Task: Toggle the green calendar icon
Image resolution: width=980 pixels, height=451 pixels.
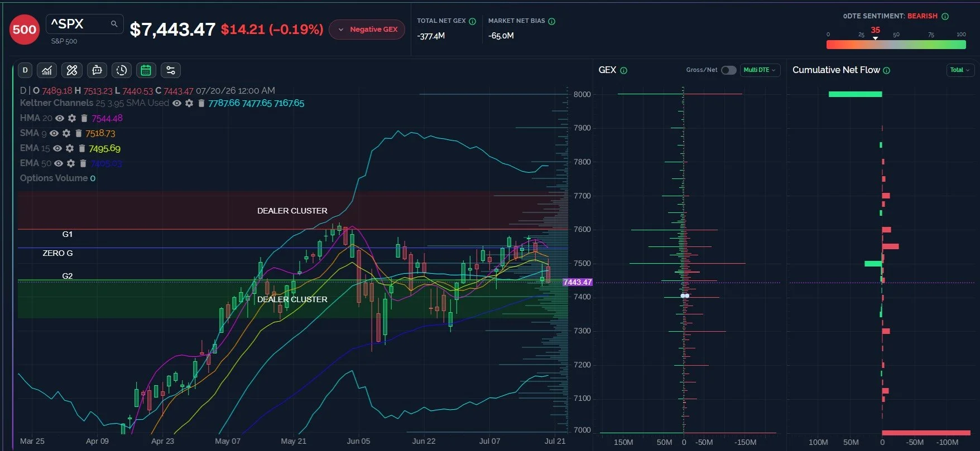Action: (146, 70)
